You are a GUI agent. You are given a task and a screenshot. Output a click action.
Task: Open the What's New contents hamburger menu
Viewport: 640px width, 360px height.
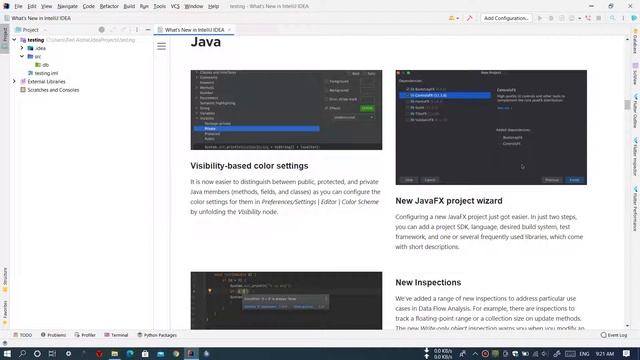tap(162, 46)
